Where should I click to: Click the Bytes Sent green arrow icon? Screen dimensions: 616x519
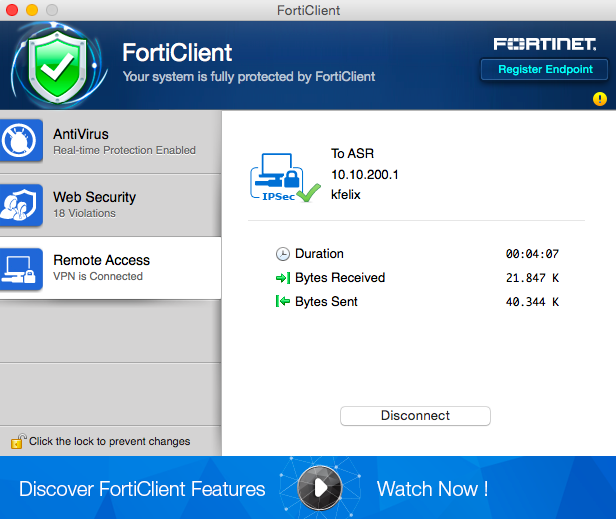283,302
